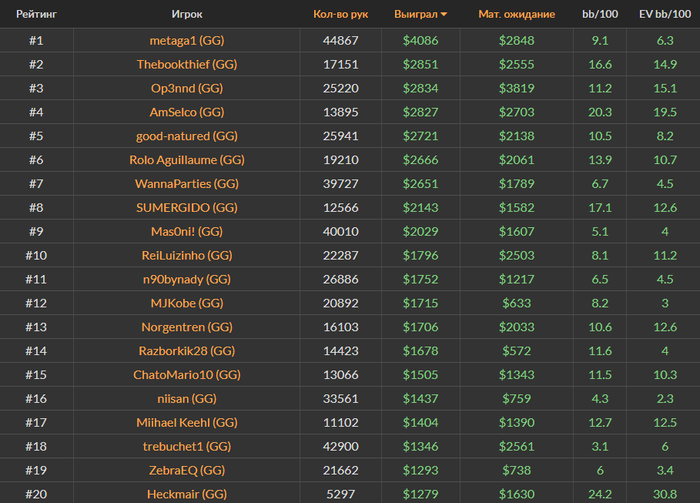Open ReiLuizinho (GG) player link
The width and height of the screenshot is (700, 503).
(x=186, y=256)
